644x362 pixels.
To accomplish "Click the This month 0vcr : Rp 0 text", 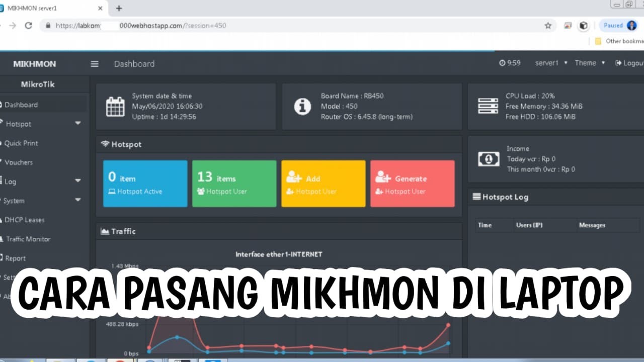I will 541,169.
